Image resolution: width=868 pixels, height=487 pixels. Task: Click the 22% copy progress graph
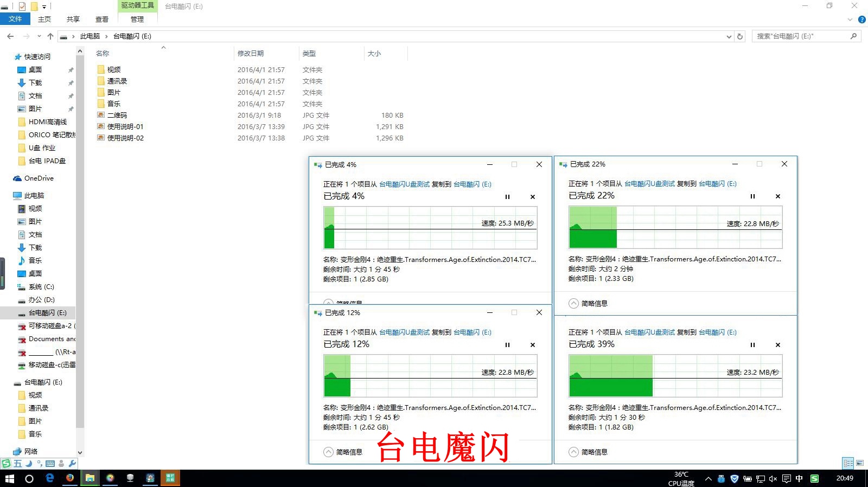(x=675, y=227)
